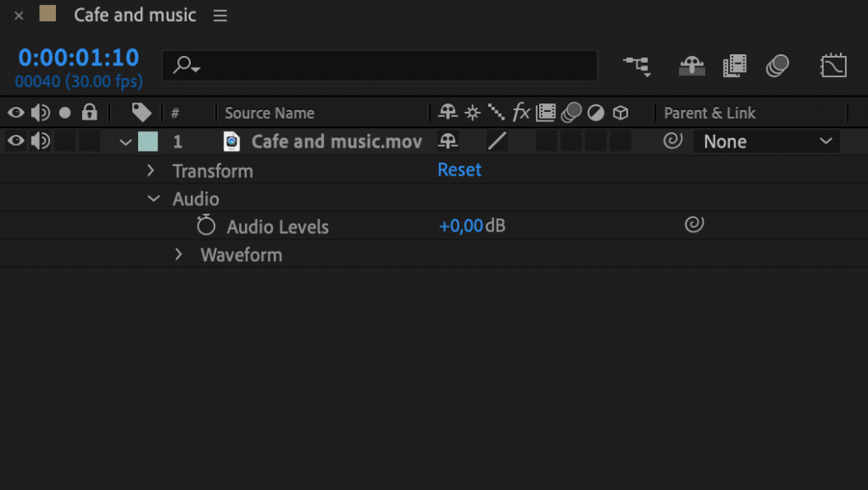Toggle the fx effects switch column icon
The height and width of the screenshot is (490, 868).
[520, 112]
